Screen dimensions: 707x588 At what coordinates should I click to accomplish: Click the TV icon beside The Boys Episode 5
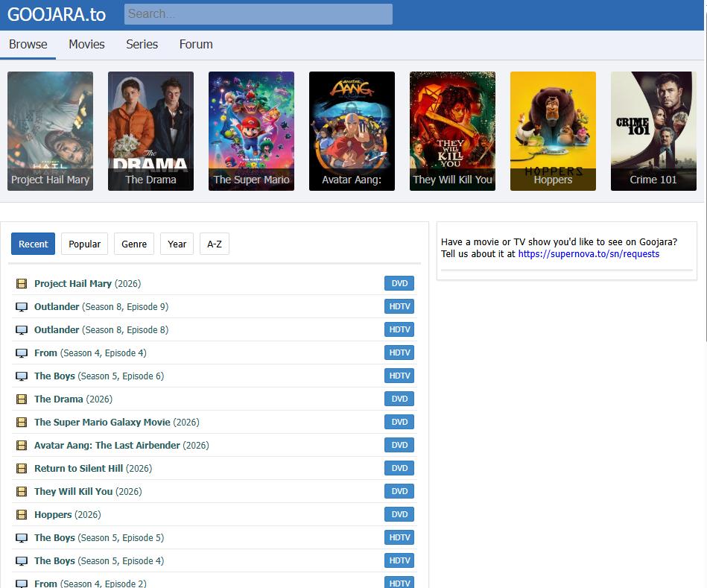click(21, 537)
